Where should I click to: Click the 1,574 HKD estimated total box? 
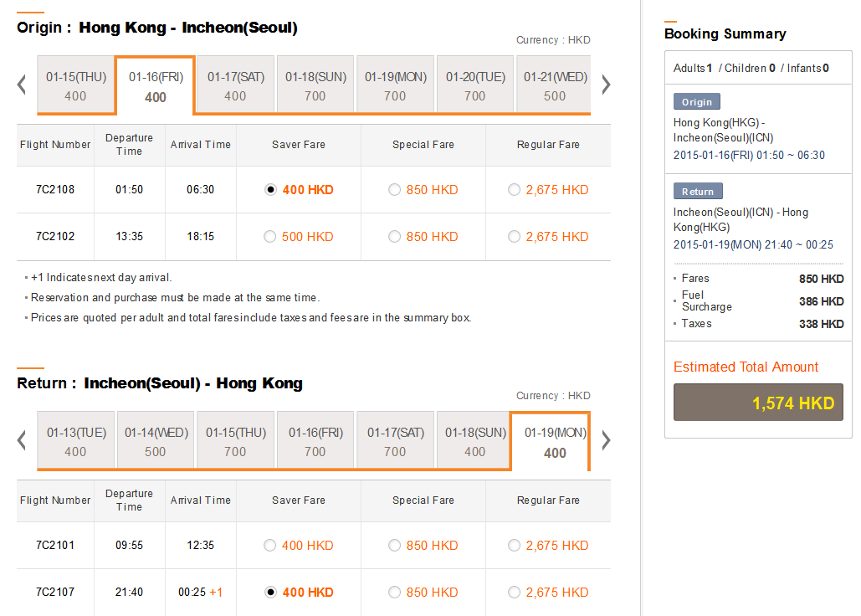(x=758, y=403)
